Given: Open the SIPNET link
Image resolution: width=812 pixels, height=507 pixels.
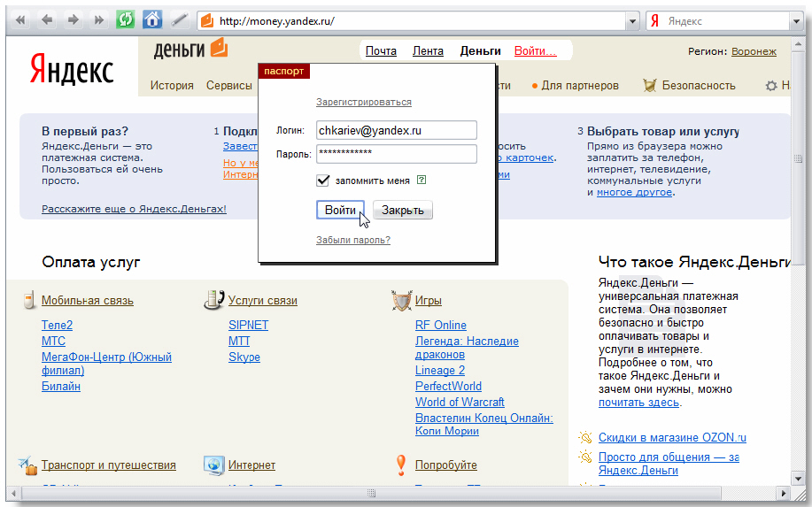Looking at the screenshot, I should (248, 325).
